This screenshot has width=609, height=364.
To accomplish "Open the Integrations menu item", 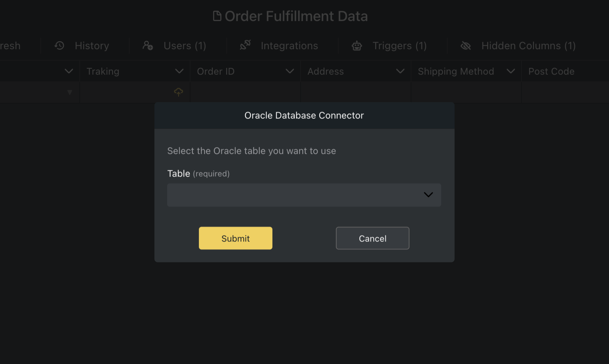I will pyautogui.click(x=289, y=45).
